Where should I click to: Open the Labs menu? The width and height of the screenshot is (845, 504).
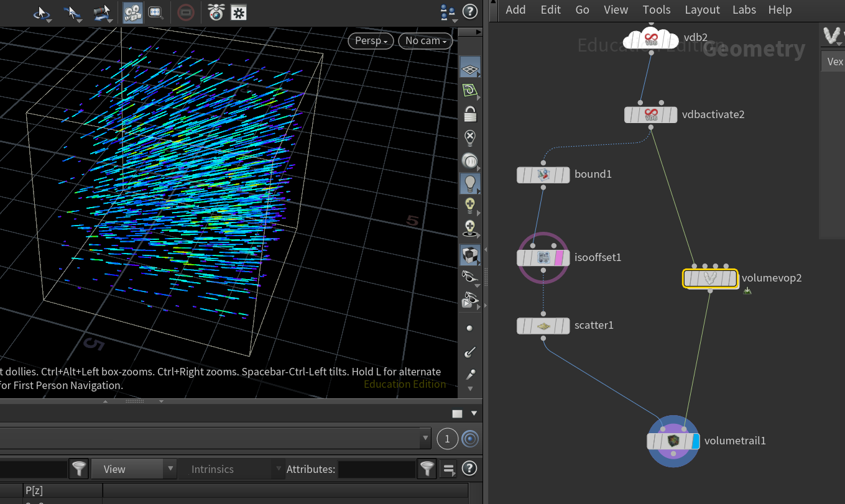(744, 9)
